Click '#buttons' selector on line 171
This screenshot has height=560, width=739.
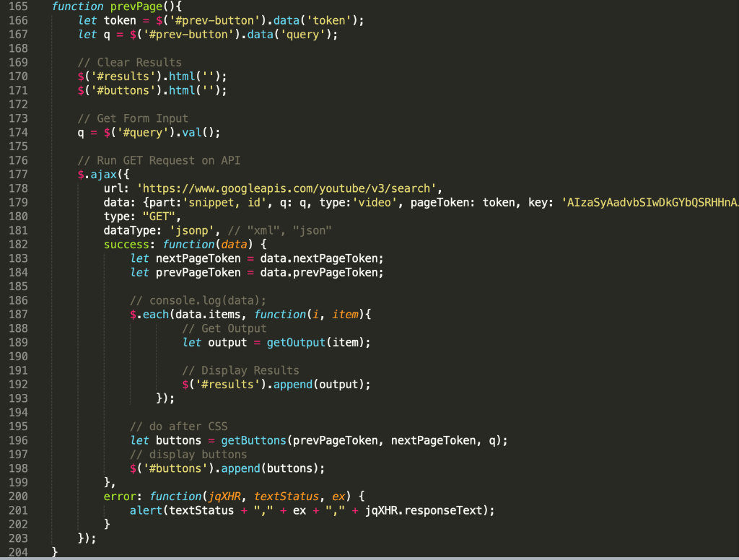123,90
